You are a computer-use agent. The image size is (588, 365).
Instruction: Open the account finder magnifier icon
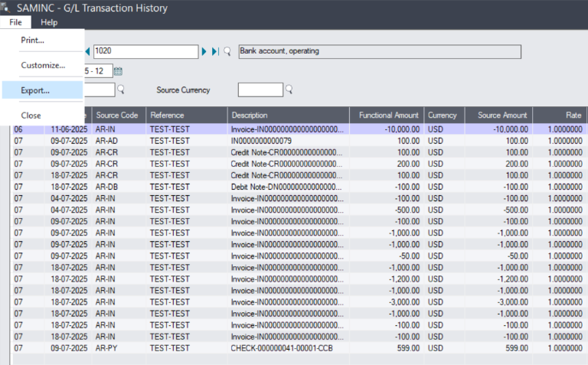pos(227,51)
